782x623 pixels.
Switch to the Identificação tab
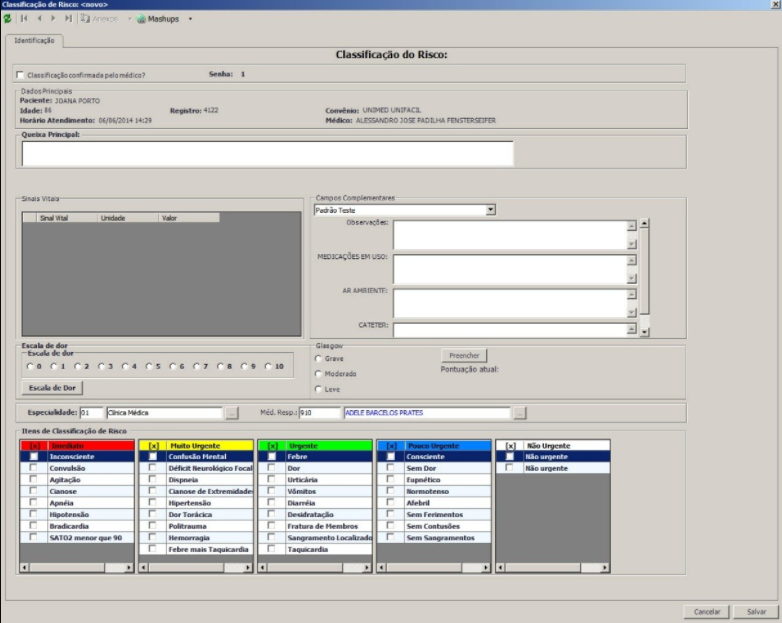pyautogui.click(x=34, y=40)
